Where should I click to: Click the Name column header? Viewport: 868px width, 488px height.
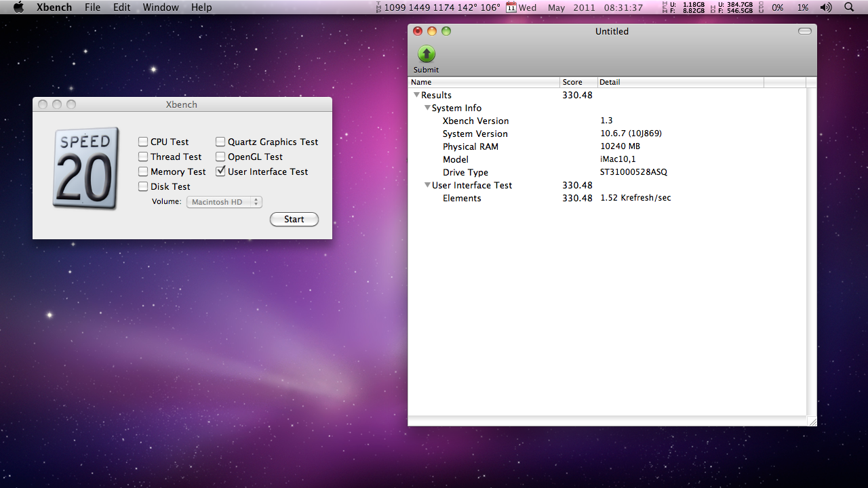pyautogui.click(x=484, y=82)
